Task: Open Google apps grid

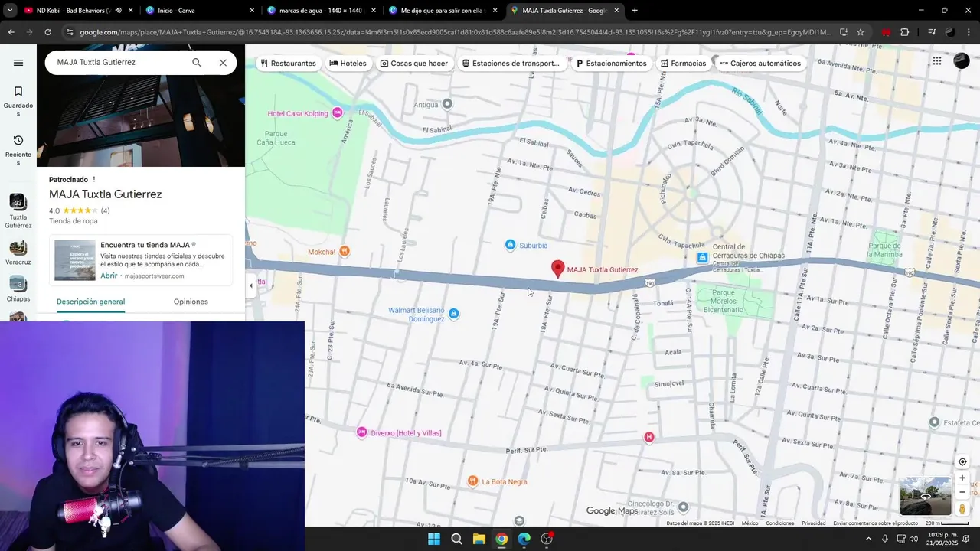Action: [937, 61]
